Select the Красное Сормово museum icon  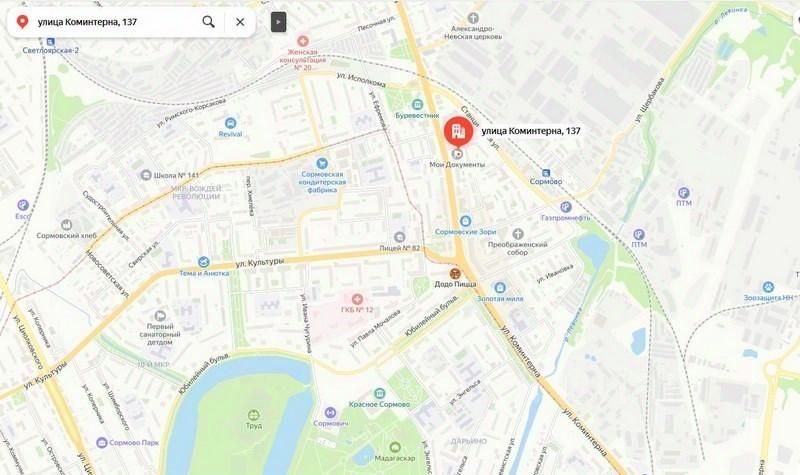point(379,393)
